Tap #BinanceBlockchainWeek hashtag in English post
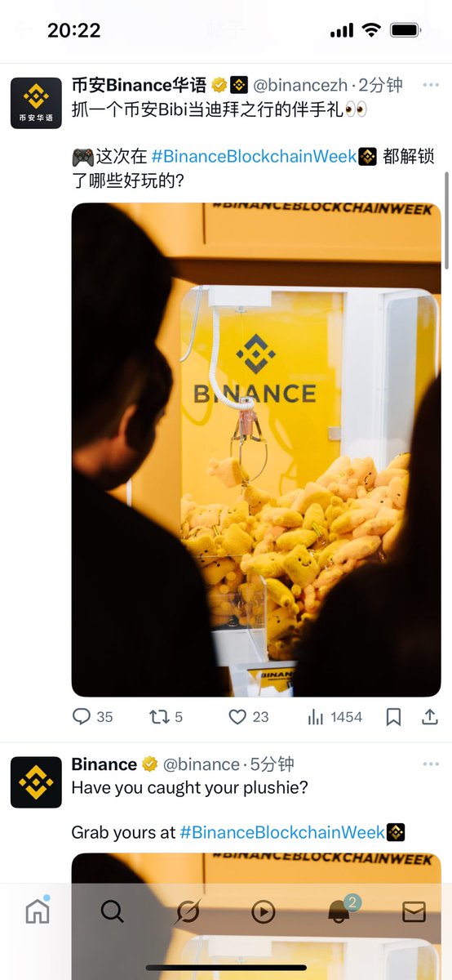Image resolution: width=452 pixels, height=980 pixels. click(282, 832)
